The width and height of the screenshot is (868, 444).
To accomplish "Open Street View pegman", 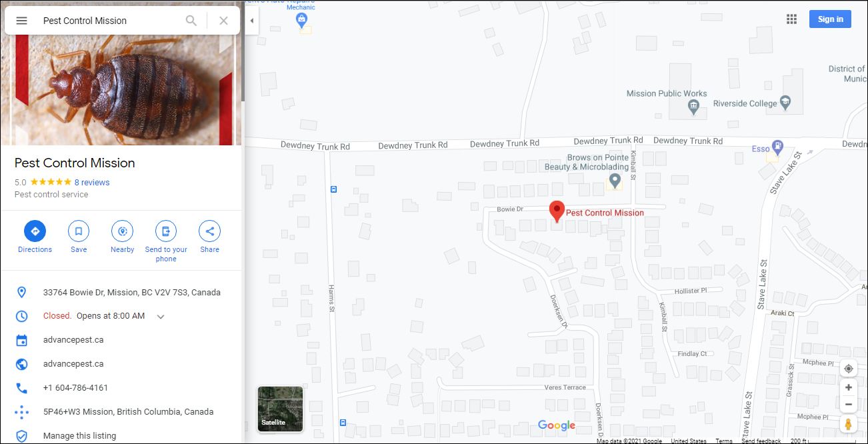I will click(848, 424).
